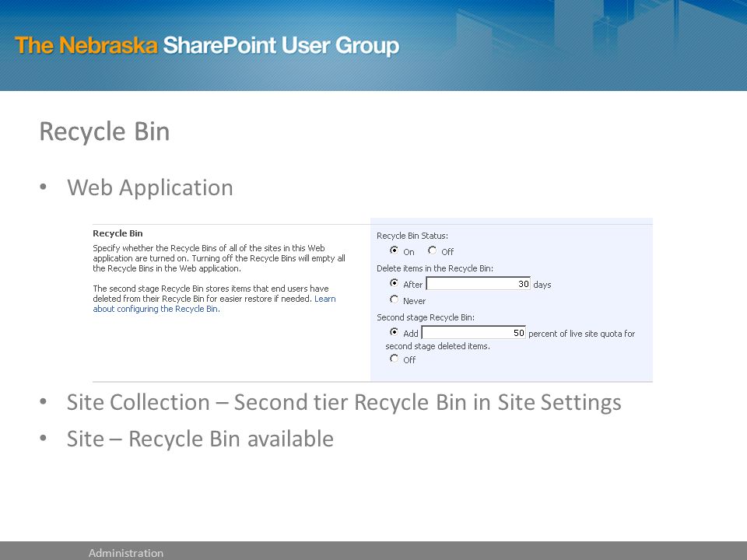Click the Recycle Bin Status label
The image size is (747, 560).
(412, 236)
